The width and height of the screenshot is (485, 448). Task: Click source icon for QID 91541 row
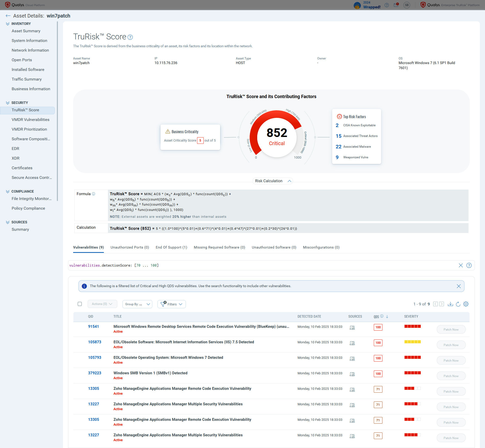[352, 328]
